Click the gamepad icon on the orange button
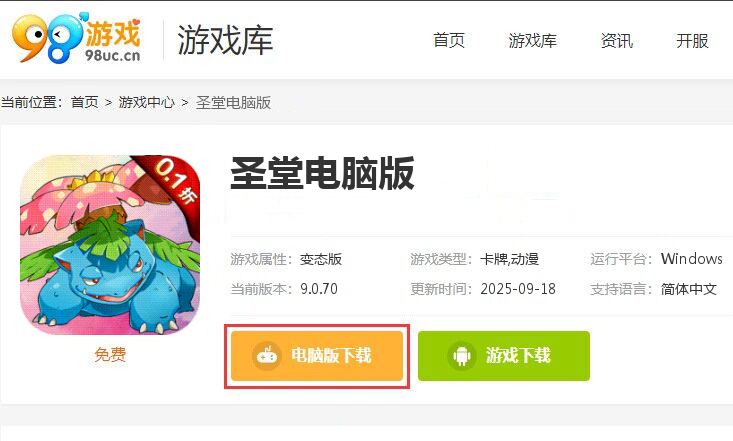The height and width of the screenshot is (441, 733). click(x=267, y=356)
